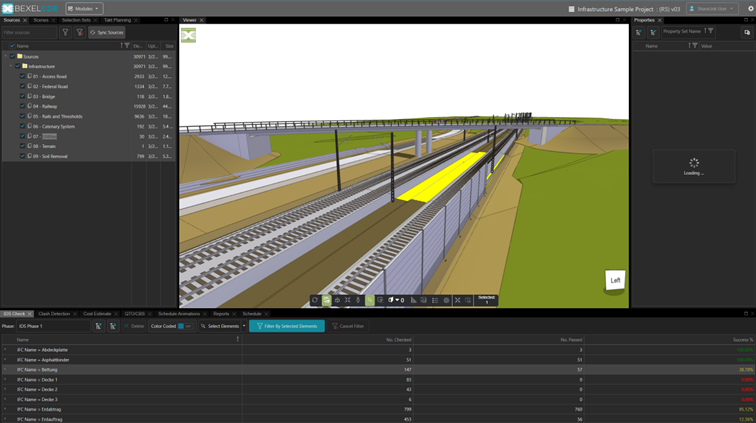
Task: Click Filter By Selected Elements button
Action: tap(287, 326)
